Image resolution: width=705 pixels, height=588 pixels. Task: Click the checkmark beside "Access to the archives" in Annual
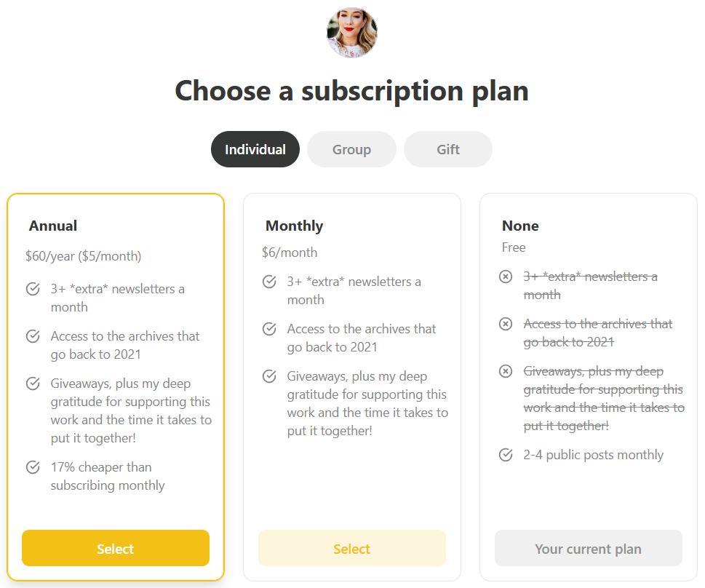(33, 335)
